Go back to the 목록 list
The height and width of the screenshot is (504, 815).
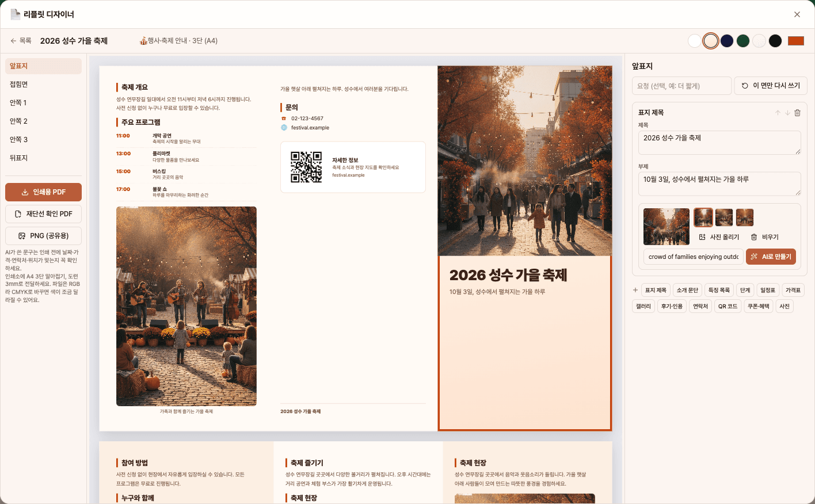21,41
